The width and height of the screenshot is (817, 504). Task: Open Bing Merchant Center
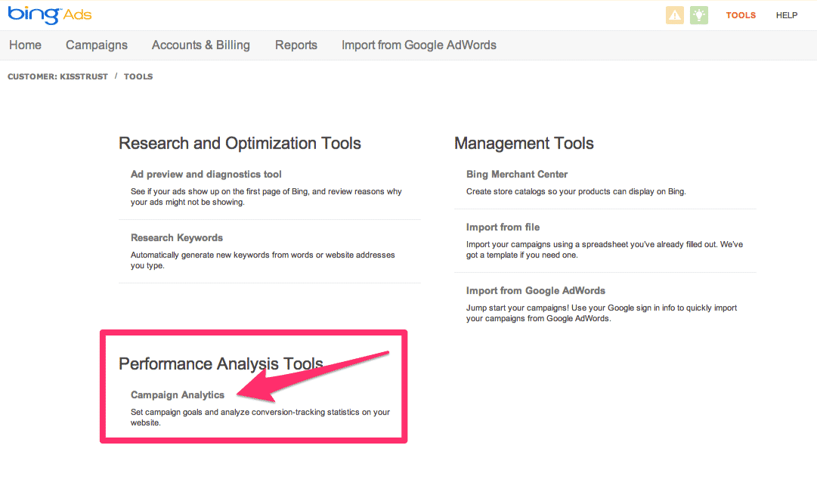(x=517, y=174)
